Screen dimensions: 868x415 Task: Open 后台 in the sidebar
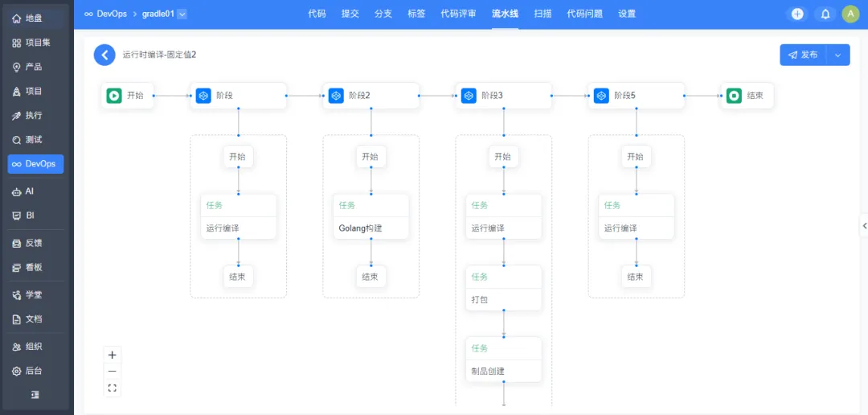point(35,371)
